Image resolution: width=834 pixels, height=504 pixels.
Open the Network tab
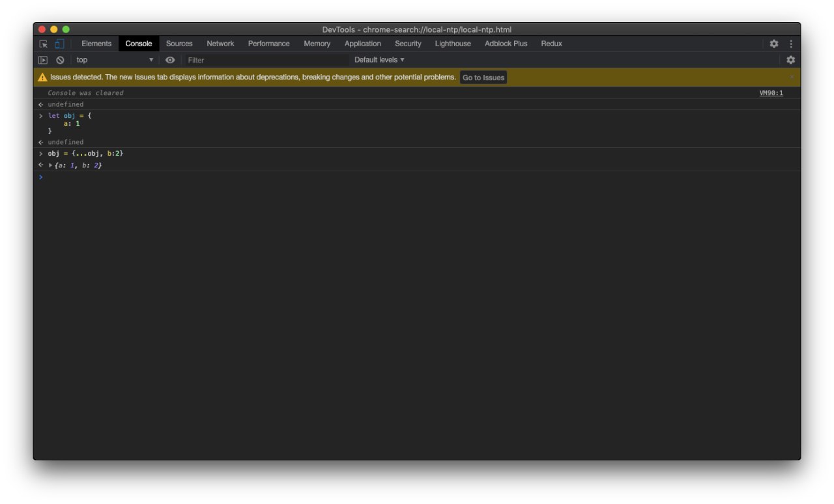click(220, 44)
